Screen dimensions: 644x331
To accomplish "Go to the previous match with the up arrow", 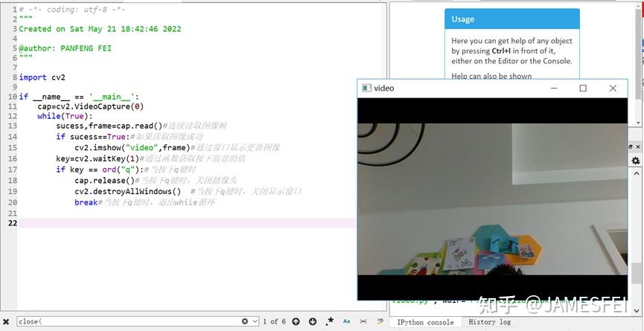I will click(296, 321).
